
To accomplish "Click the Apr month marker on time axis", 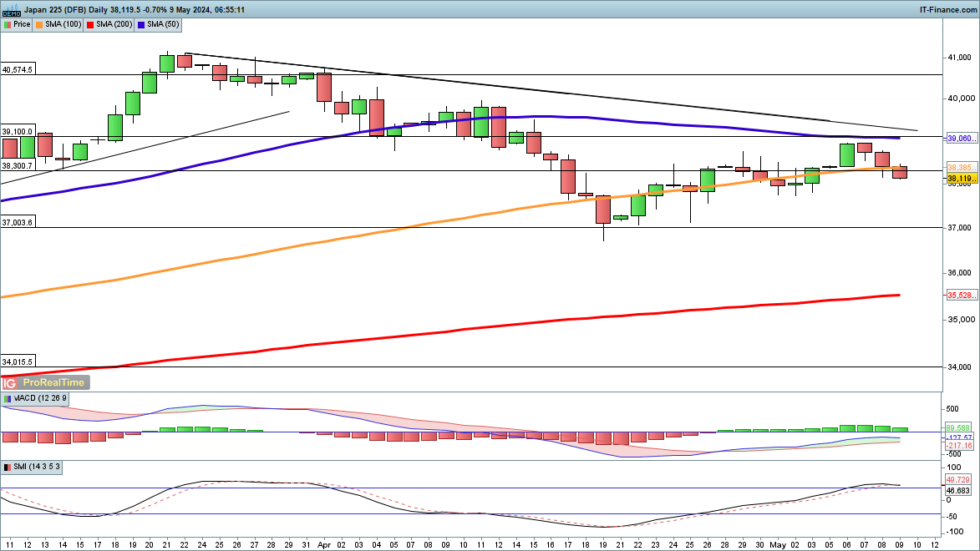I will pyautogui.click(x=323, y=543).
